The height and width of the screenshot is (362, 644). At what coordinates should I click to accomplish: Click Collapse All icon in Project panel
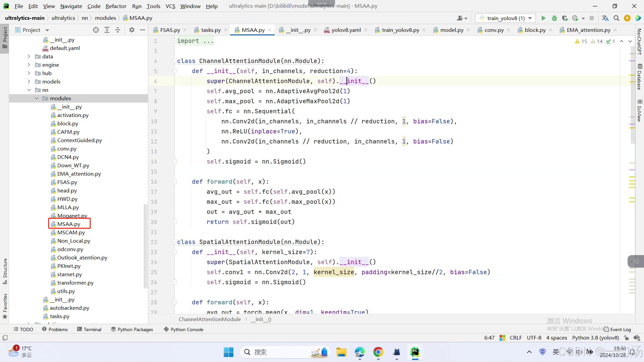(x=118, y=30)
